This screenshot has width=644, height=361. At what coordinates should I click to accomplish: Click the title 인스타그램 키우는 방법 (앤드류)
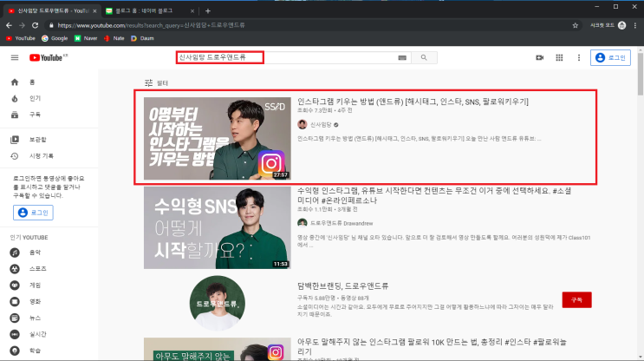(x=413, y=102)
